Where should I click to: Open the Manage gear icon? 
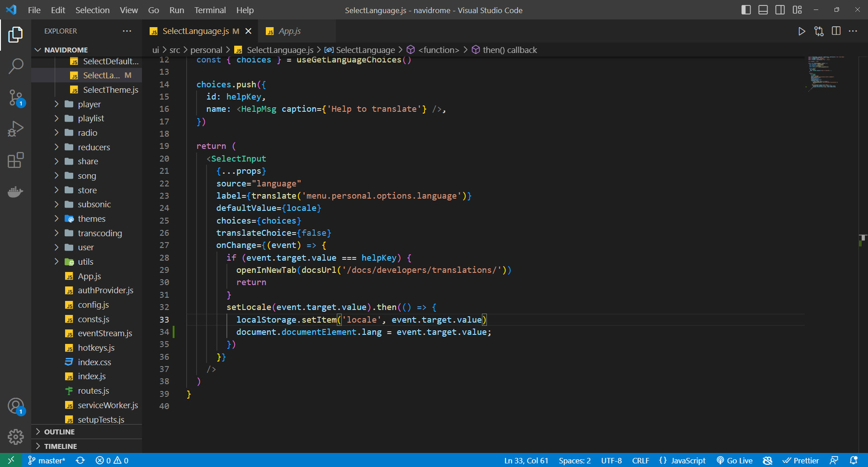tap(16, 437)
